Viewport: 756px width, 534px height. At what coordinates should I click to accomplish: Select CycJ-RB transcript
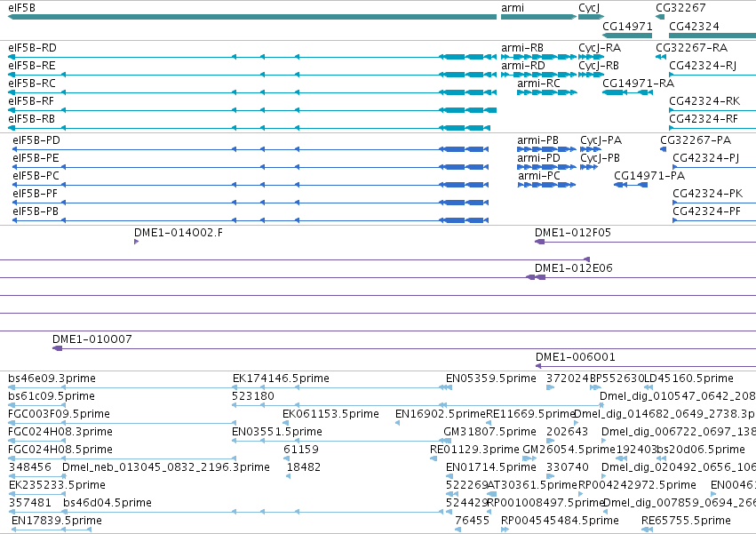(x=591, y=75)
